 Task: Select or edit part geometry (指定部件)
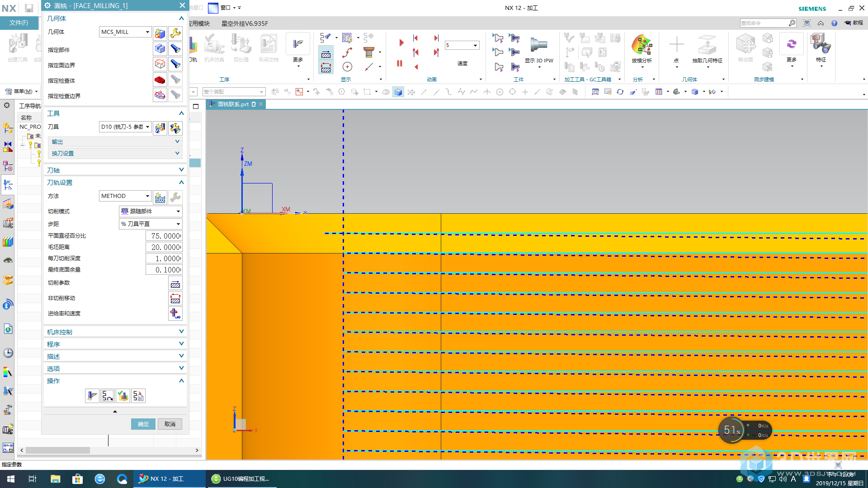point(160,49)
